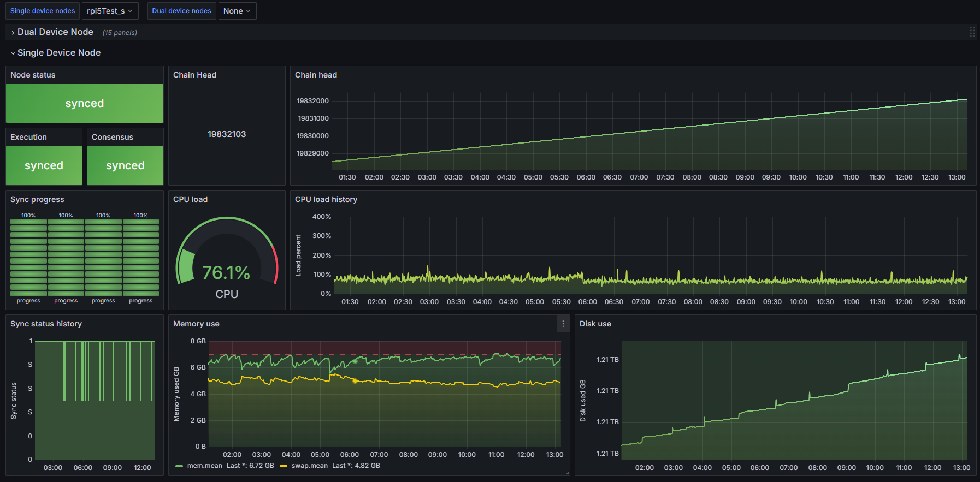
Task: Click the Consensus synced indicator
Action: [125, 165]
